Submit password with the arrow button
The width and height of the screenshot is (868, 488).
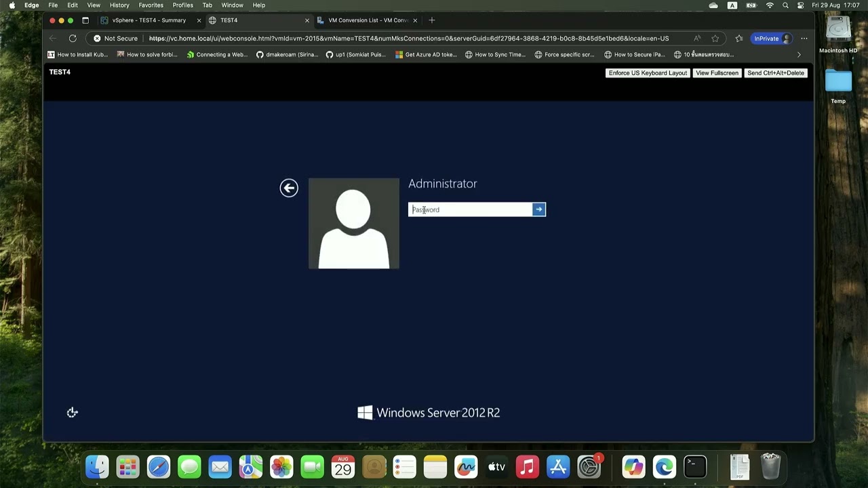[x=539, y=209]
